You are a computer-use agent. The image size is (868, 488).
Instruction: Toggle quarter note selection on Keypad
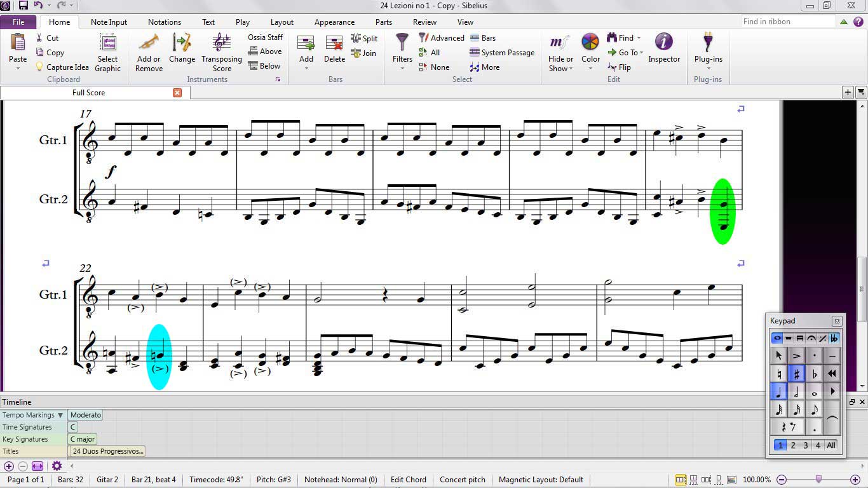tap(778, 391)
